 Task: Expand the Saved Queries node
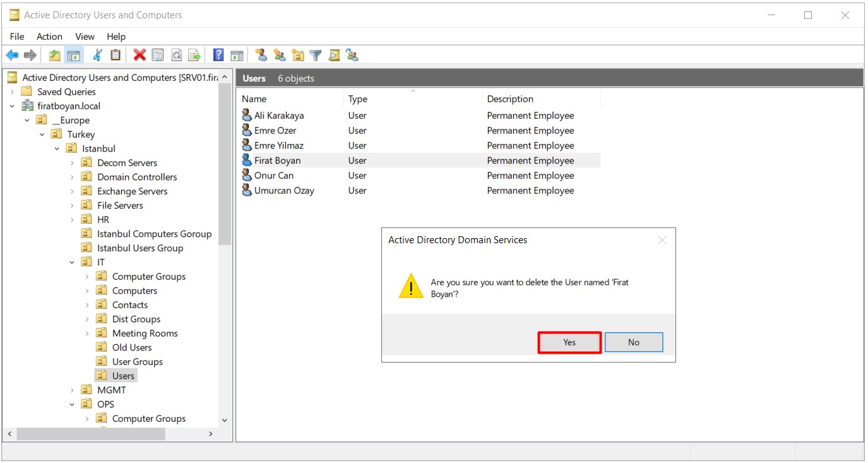pos(12,92)
